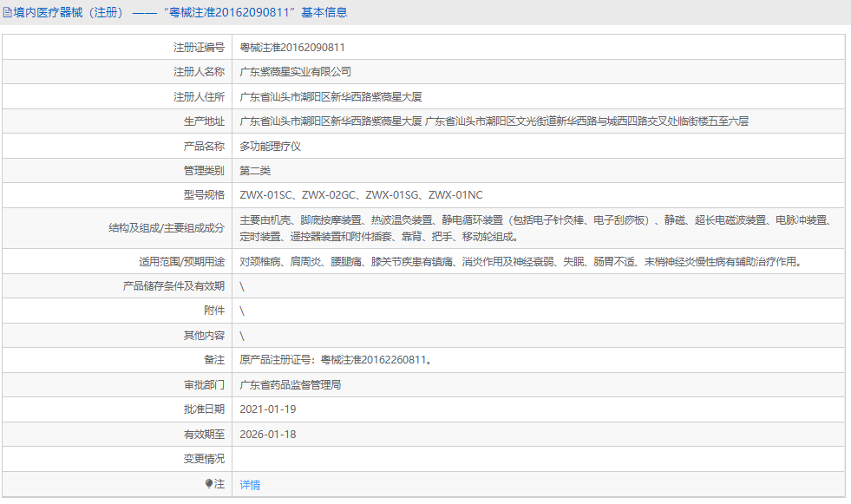Click the 适用范围/预期用途 label
Screen dimensions: 851x504
181,262
